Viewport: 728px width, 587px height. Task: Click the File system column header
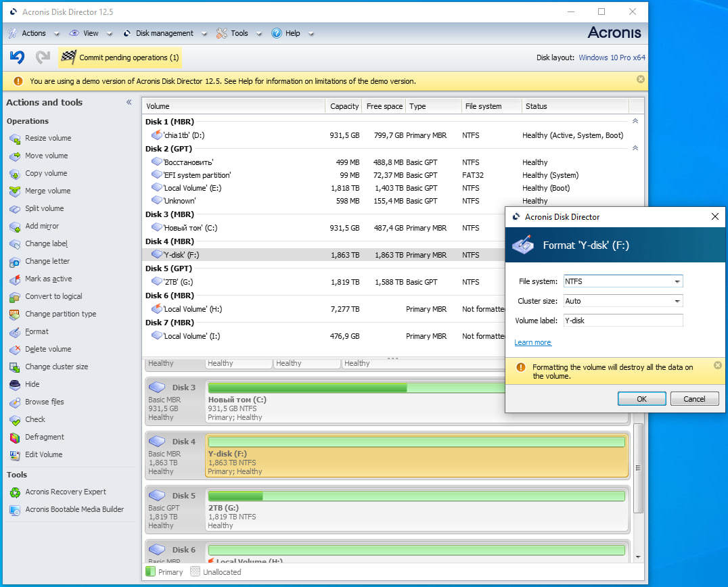tap(492, 106)
